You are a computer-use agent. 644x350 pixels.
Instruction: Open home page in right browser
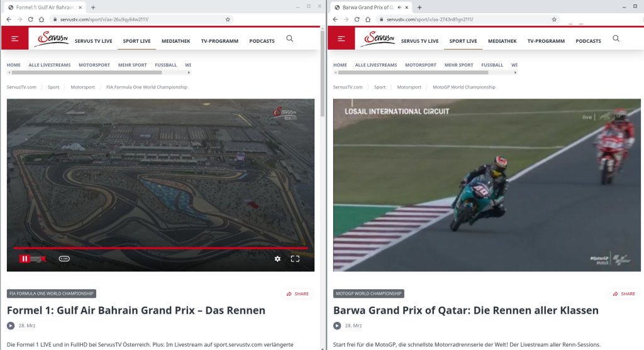368,19
